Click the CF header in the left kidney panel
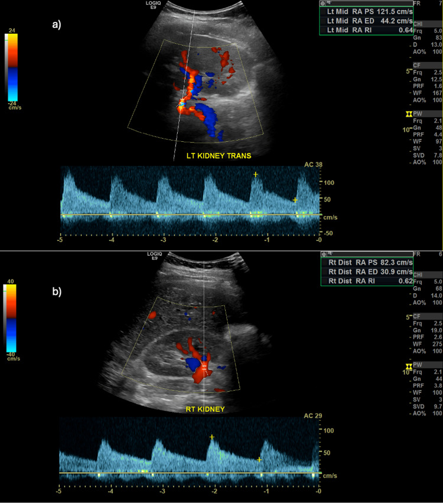 pos(427,65)
